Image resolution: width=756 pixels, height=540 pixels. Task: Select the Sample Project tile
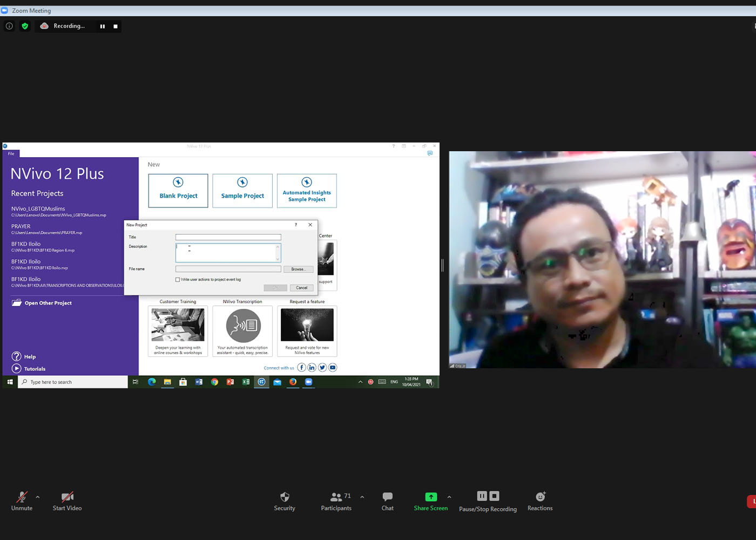coord(242,191)
